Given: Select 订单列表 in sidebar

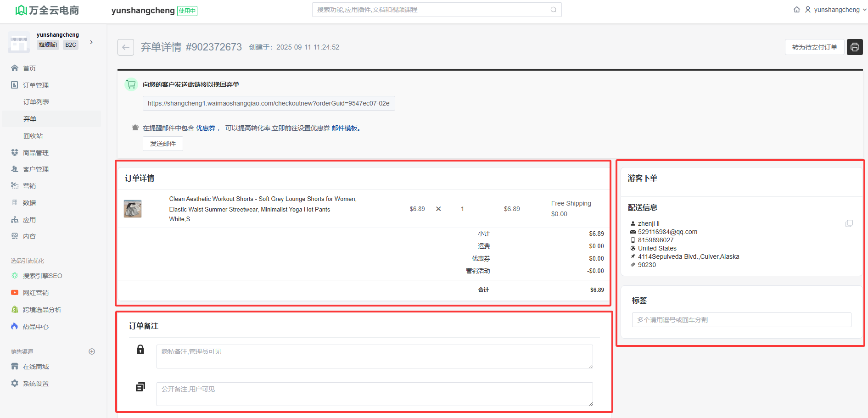Looking at the screenshot, I should (36, 102).
